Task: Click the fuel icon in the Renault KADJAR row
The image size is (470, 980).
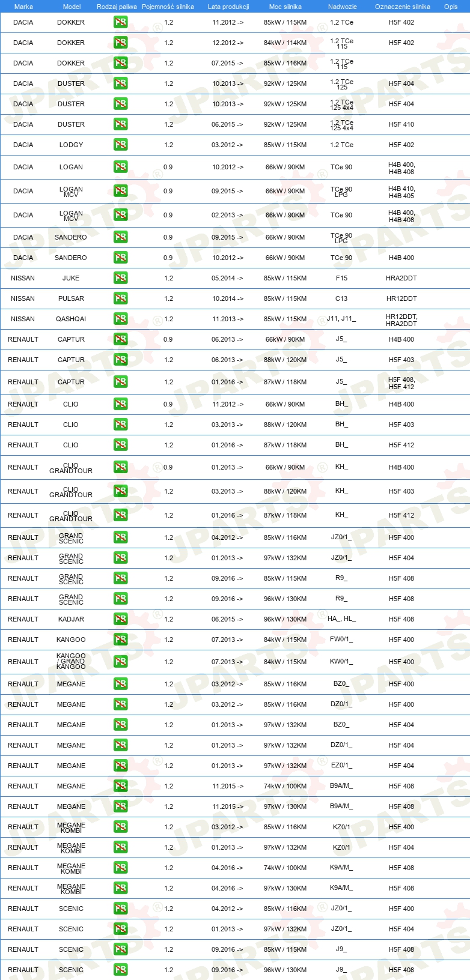Action: click(121, 619)
